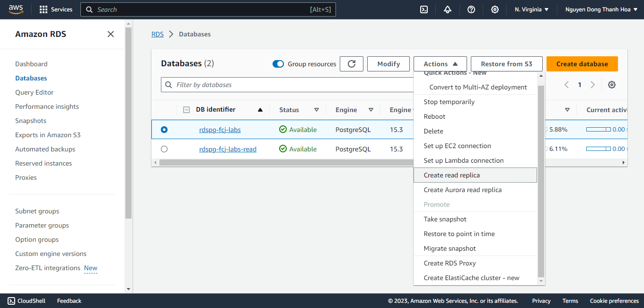Open CloudShell in the footer
This screenshot has height=308, width=644.
click(x=26, y=301)
